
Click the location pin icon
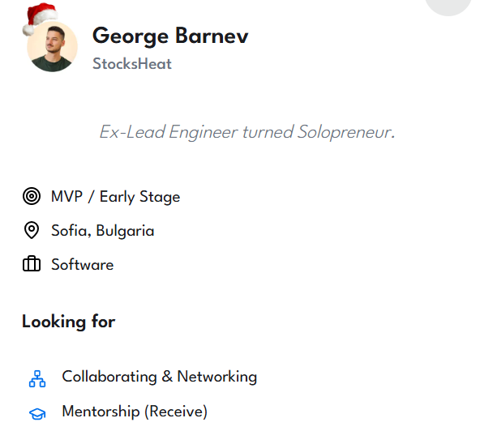point(32,231)
